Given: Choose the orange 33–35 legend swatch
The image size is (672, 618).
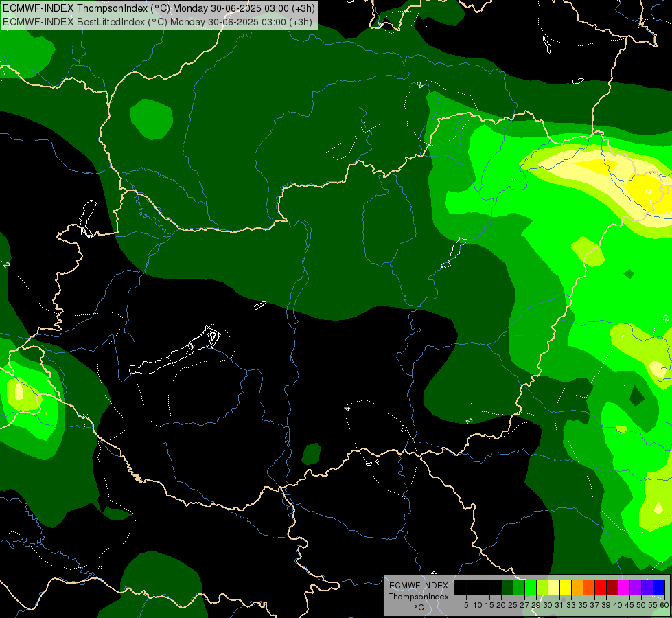Looking at the screenshot, I should point(577,588).
